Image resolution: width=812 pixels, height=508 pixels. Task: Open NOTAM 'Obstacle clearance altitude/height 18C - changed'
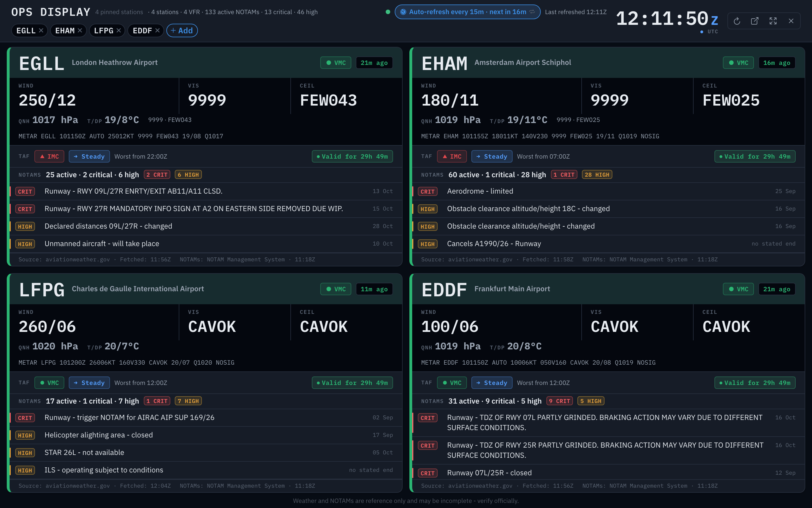click(608, 209)
